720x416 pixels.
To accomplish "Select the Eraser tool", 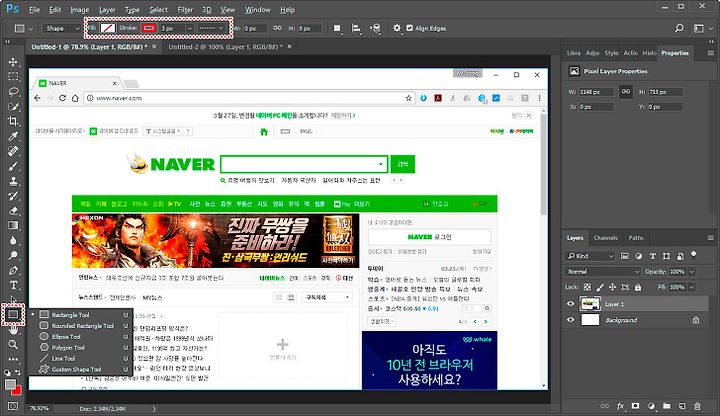I will [13, 211].
